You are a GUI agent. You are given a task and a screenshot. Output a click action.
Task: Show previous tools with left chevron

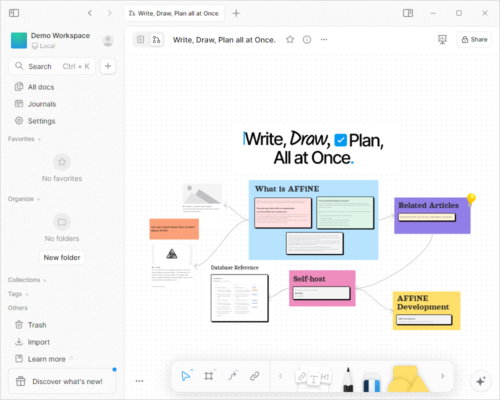281,376
